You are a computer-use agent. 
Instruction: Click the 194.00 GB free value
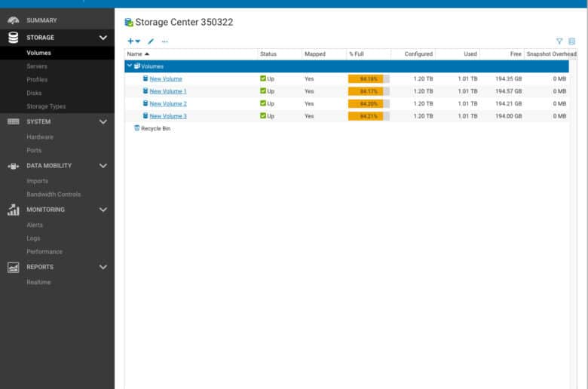tap(509, 116)
